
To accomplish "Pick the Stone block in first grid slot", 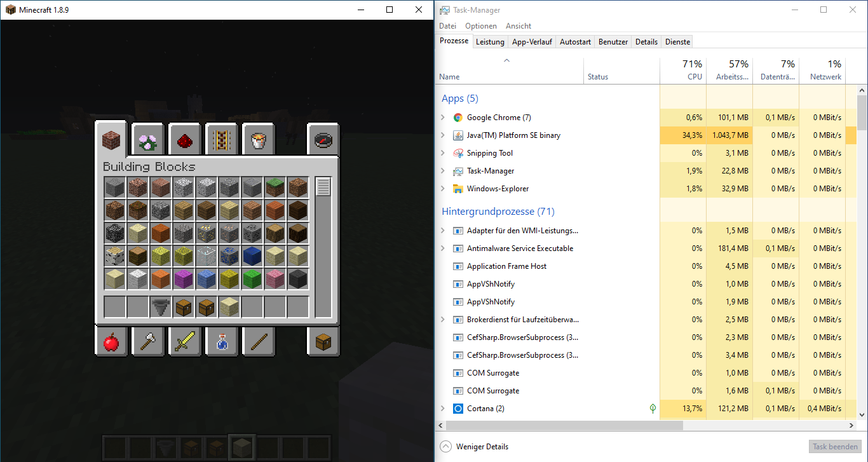I will point(115,187).
